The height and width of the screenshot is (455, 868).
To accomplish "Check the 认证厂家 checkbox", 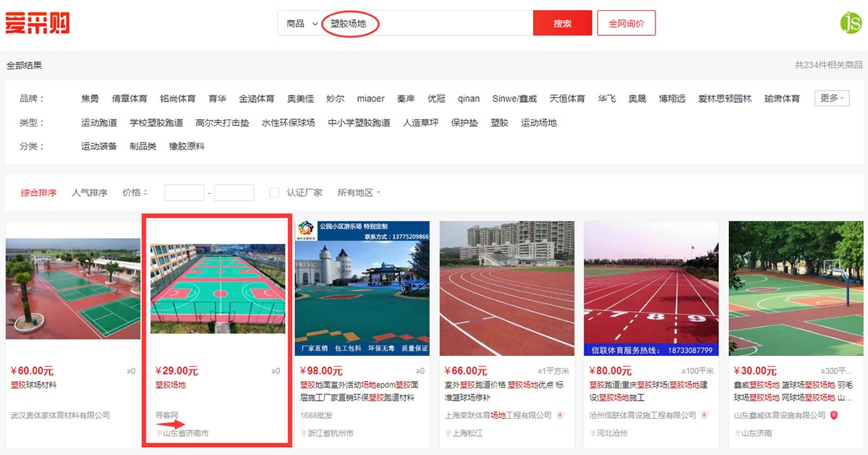I will point(274,192).
